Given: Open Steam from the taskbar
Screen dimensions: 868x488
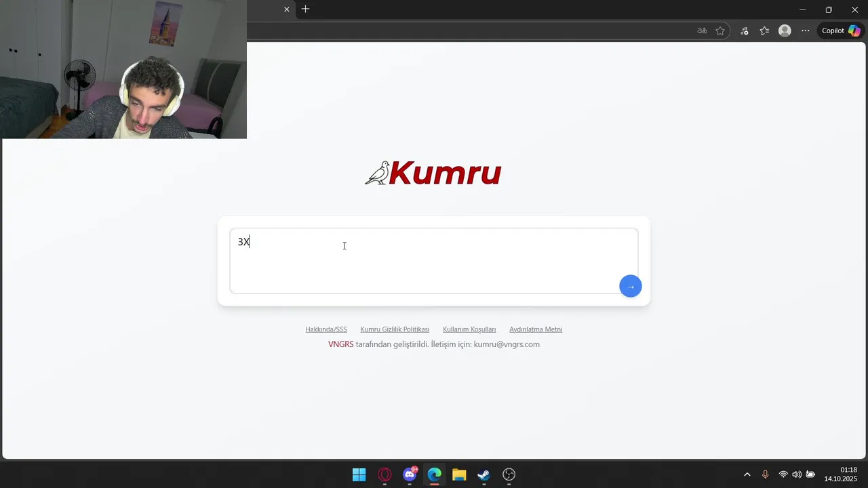Looking at the screenshot, I should click(484, 474).
